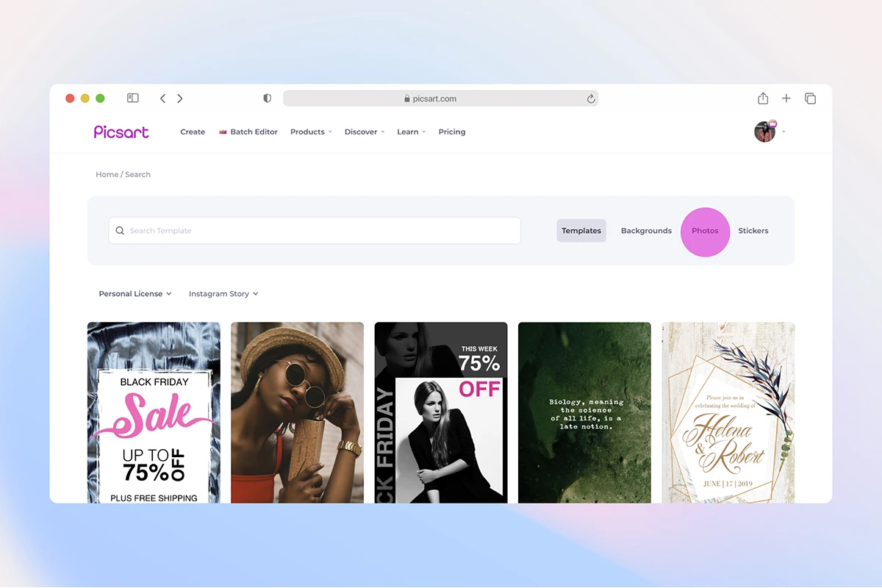Open the Pricing link

point(452,132)
